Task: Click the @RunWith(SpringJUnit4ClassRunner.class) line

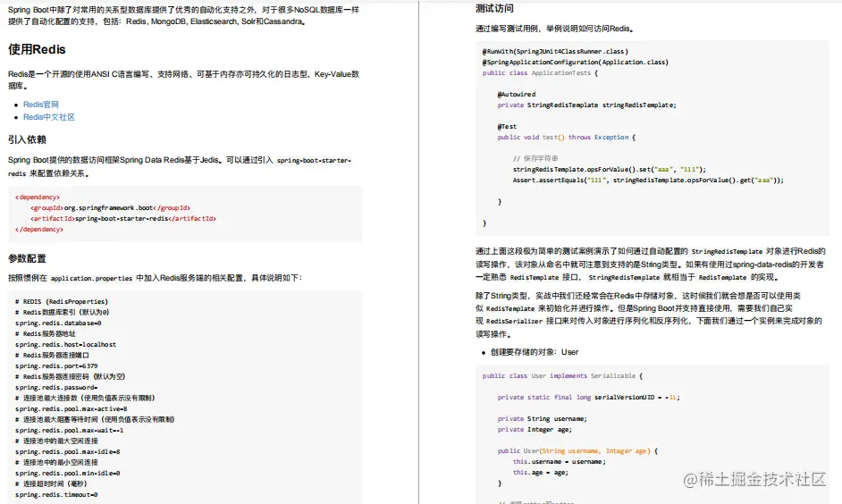Action: (555, 52)
